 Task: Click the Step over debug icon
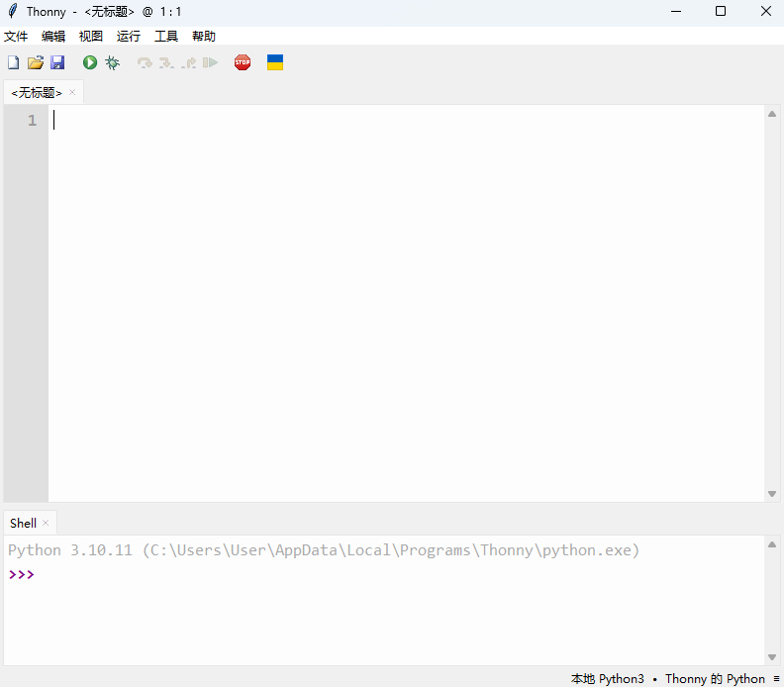(x=145, y=62)
